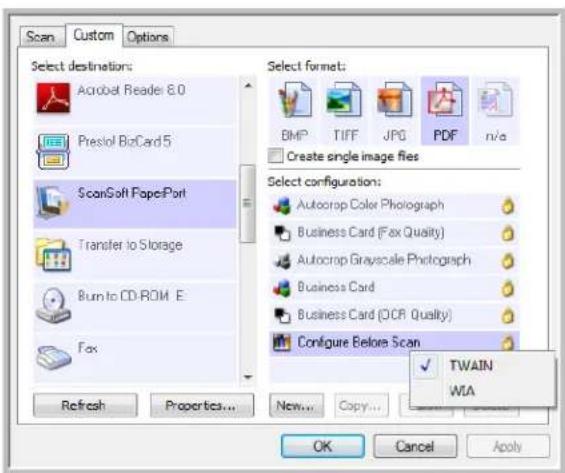Select Business Card (OCR Quality) text
Viewport: 565px width, 473px height.
pyautogui.click(x=374, y=314)
